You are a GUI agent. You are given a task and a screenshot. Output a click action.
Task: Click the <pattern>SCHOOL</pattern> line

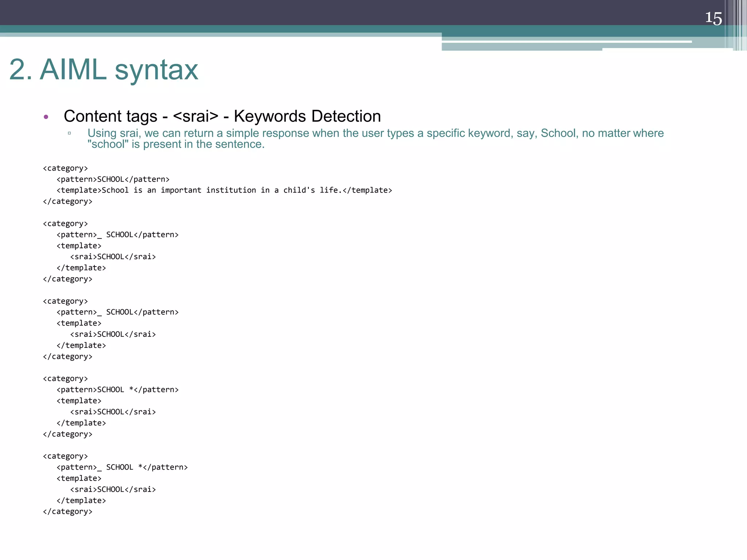(113, 179)
